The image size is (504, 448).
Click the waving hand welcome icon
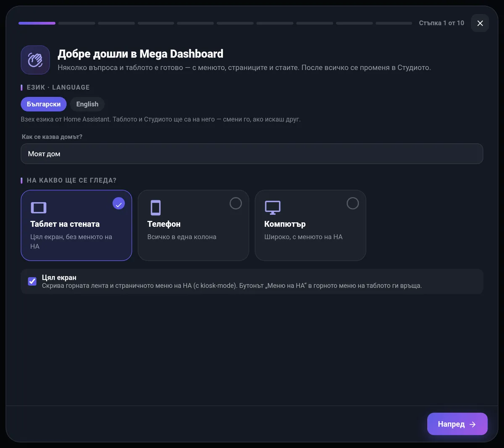35,60
